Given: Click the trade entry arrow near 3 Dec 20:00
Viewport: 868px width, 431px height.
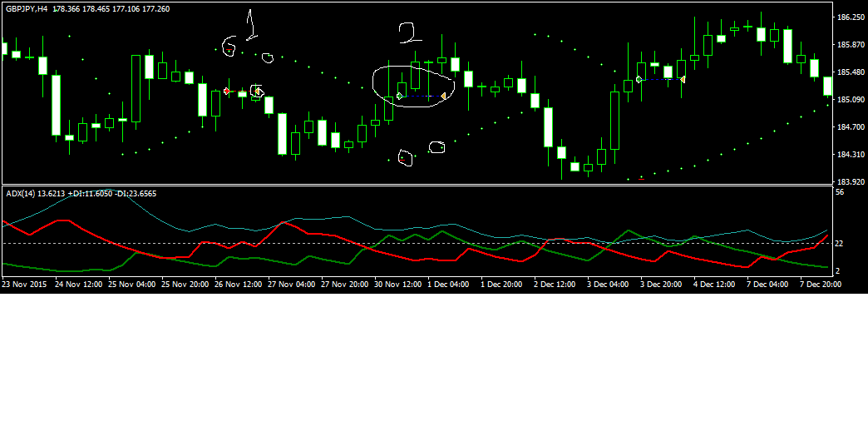Looking at the screenshot, I should pos(639,79).
